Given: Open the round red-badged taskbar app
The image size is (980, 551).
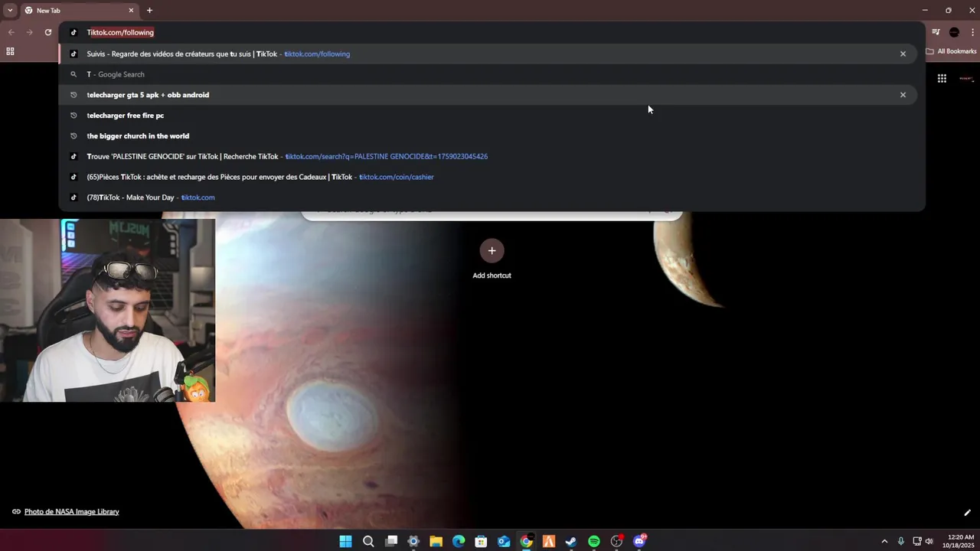Looking at the screenshot, I should pos(616,541).
